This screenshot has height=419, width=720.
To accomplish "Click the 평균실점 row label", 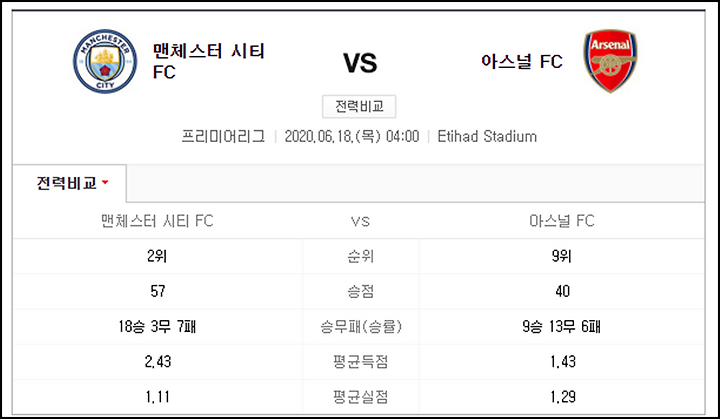I will (x=360, y=396).
